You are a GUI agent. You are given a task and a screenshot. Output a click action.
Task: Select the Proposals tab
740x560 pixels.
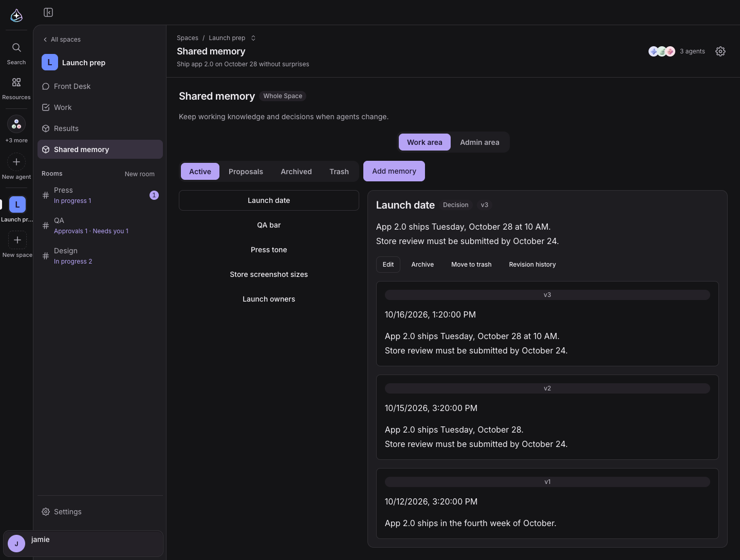246,172
